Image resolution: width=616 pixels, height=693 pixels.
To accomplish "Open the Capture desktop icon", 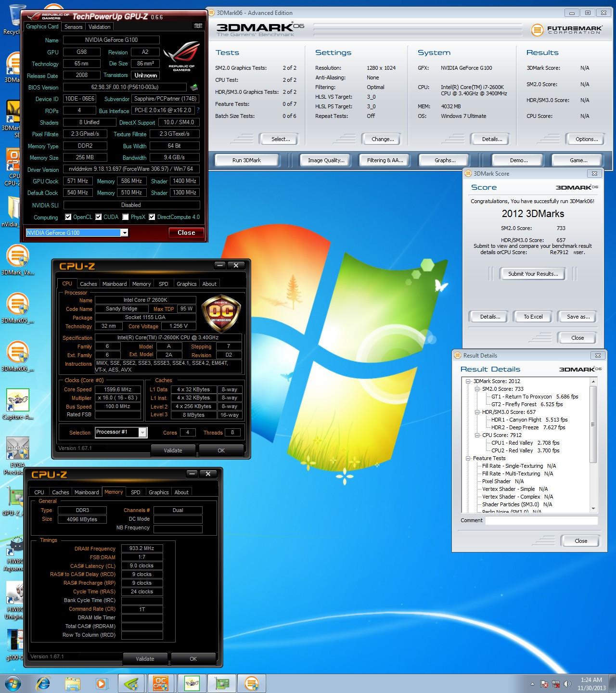I will coord(18,404).
